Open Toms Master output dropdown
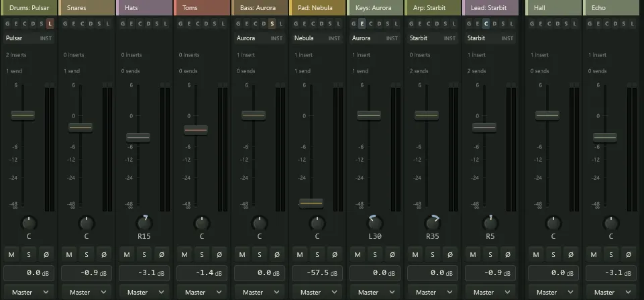Screen dimensions: 644x300 coord(202,292)
